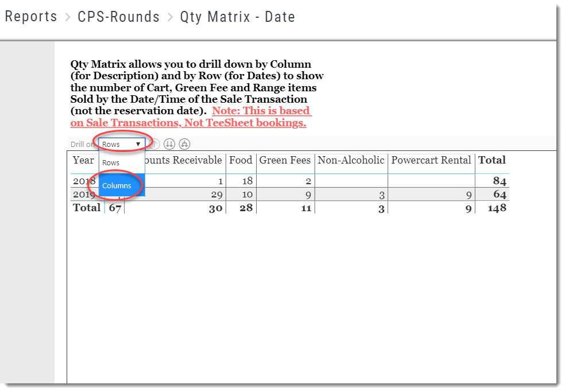Click the Reports breadcrumb item
The image size is (565, 392).
click(x=31, y=17)
